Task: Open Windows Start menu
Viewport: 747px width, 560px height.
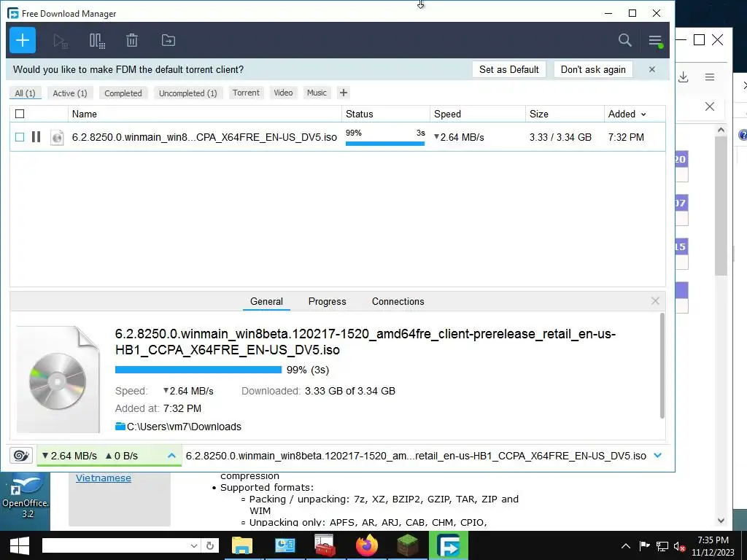Action: (x=19, y=545)
